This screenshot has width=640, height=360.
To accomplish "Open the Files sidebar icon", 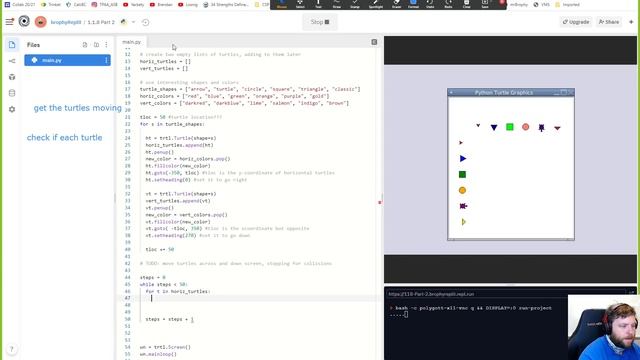I will coord(12,45).
